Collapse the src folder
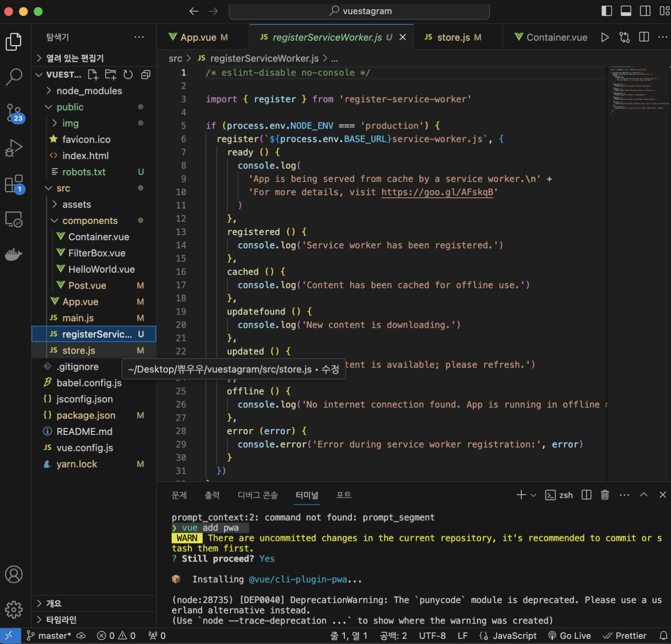The height and width of the screenshot is (644, 671). tap(63, 188)
